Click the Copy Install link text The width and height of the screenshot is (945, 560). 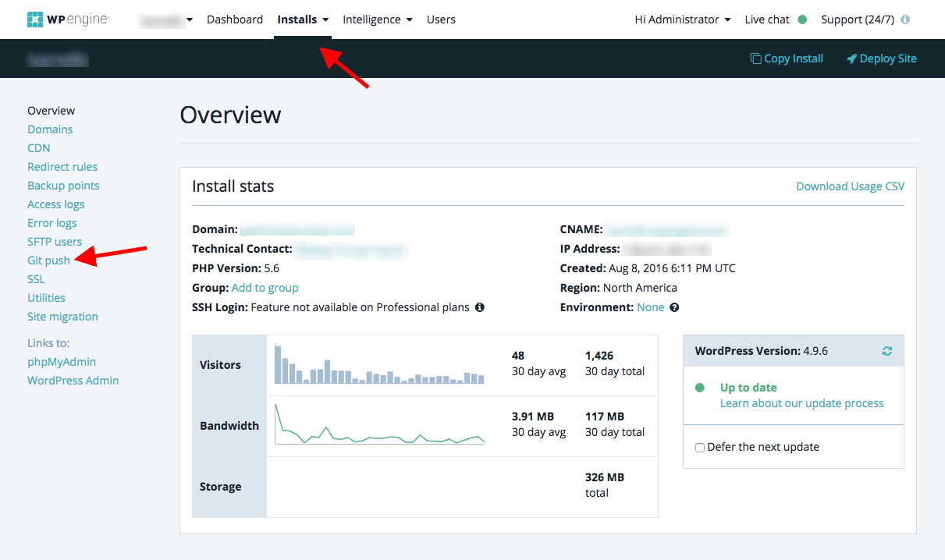click(794, 58)
